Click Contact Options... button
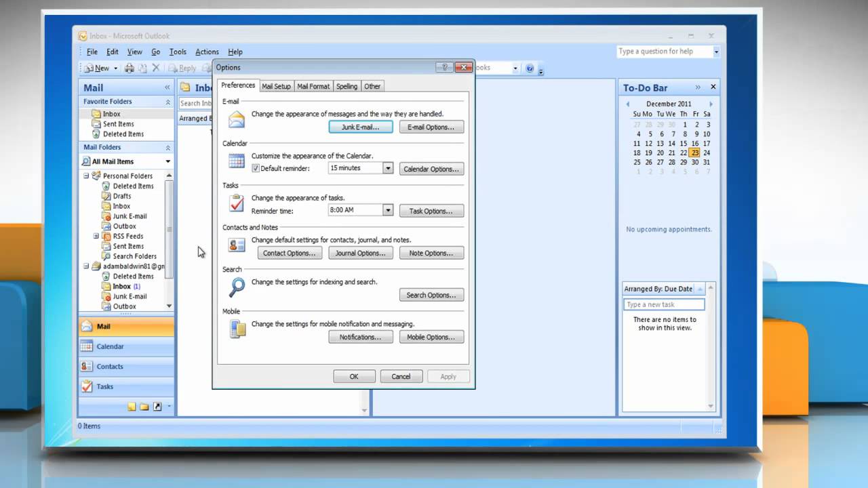868x488 pixels. (290, 253)
